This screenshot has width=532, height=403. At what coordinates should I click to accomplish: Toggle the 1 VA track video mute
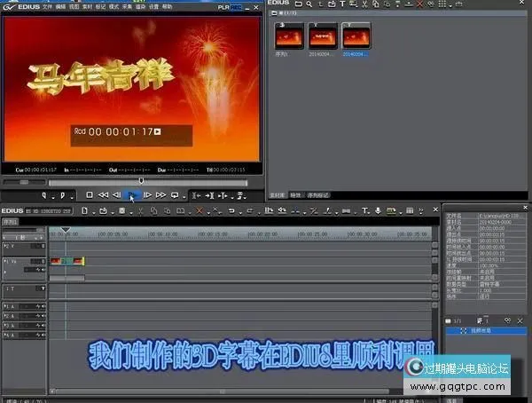point(43,261)
